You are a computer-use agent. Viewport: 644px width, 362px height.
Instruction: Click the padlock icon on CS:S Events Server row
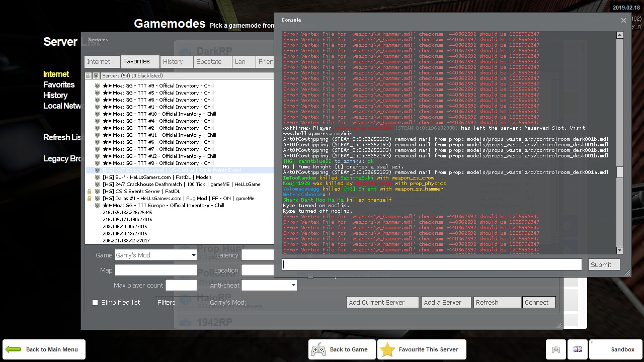pyautogui.click(x=89, y=191)
